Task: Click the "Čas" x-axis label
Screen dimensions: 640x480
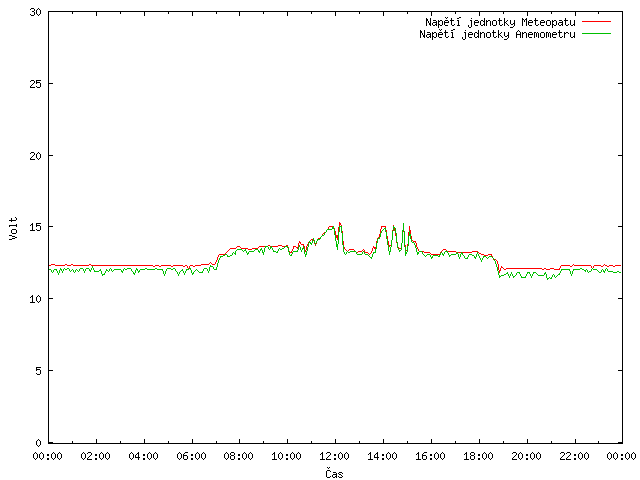Action: [334, 473]
